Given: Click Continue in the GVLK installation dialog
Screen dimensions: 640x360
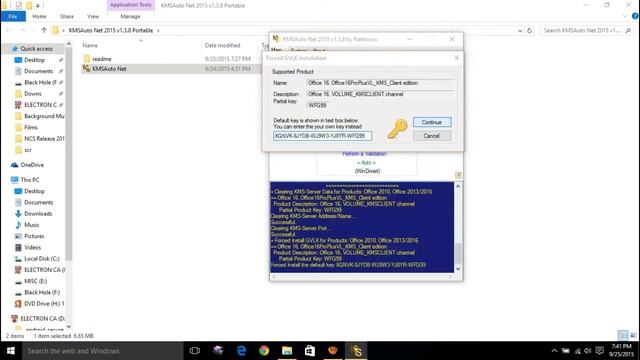Looking at the screenshot, I should pos(432,122).
